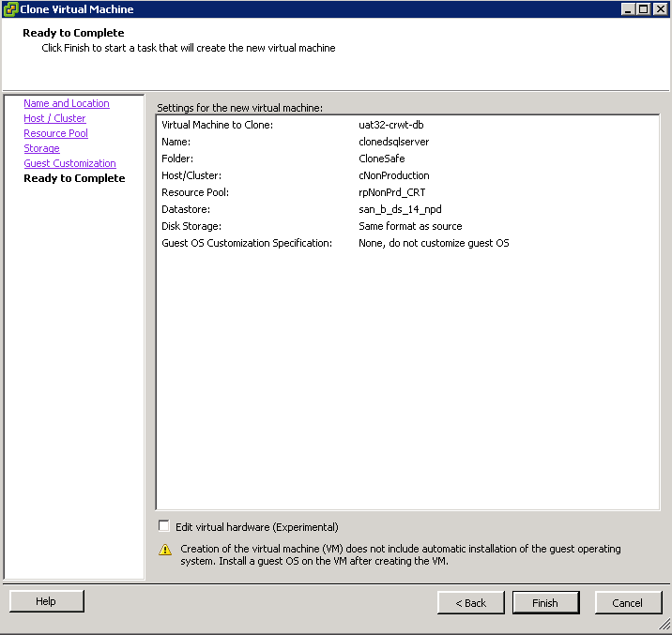Screen dimensions: 672x635
Task: Close the Clone Virtual Machine dialog
Action: click(660, 9)
